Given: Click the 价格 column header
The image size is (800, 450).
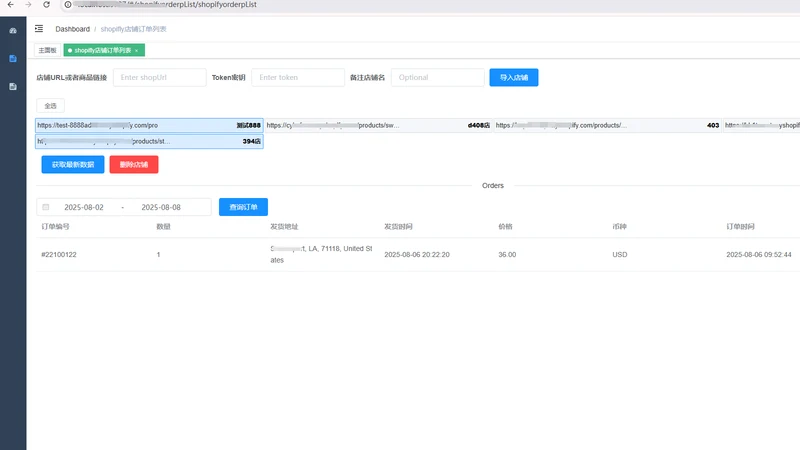Looking at the screenshot, I should pyautogui.click(x=505, y=227).
